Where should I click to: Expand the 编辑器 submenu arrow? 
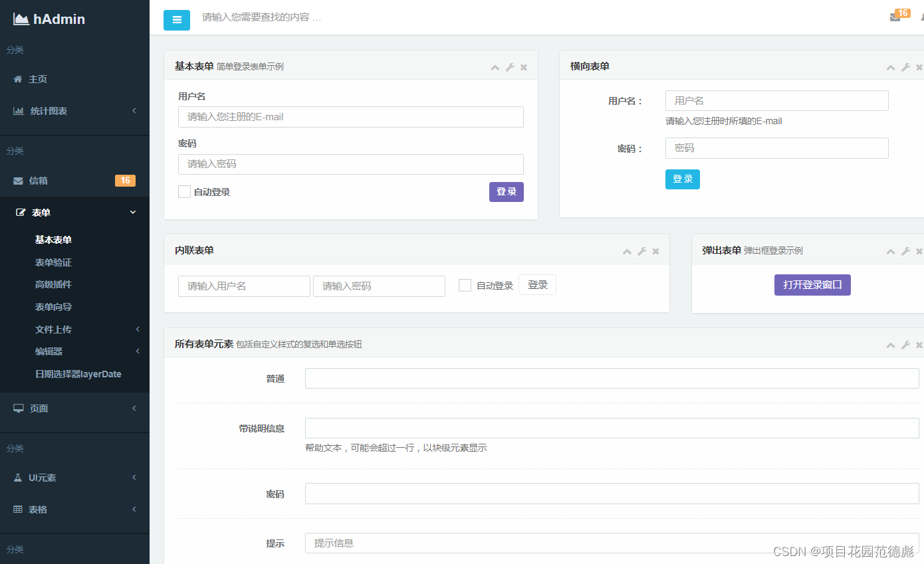click(x=138, y=351)
